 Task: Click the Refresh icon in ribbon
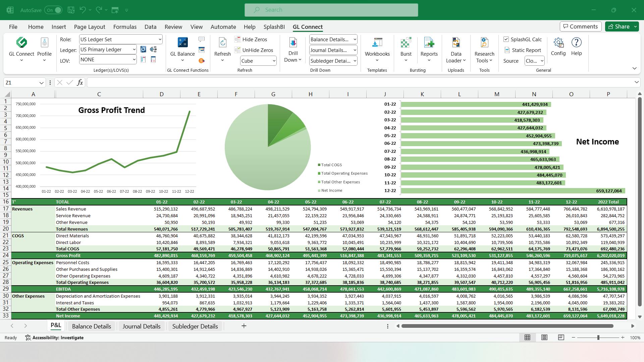tap(222, 43)
